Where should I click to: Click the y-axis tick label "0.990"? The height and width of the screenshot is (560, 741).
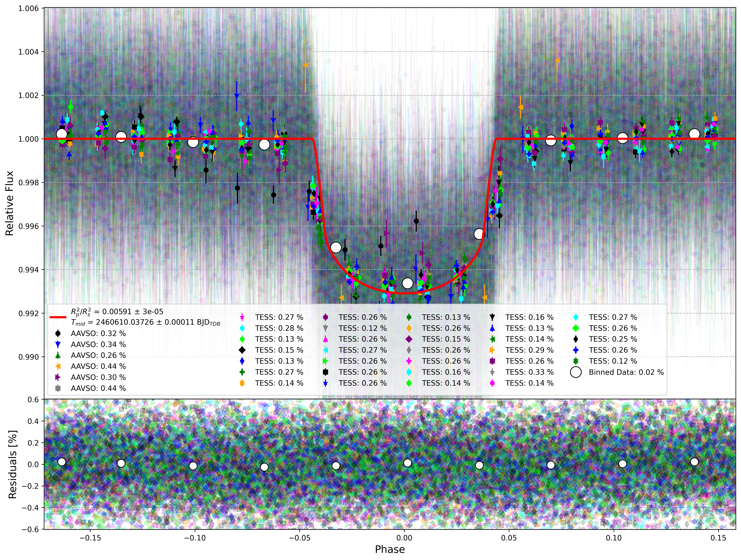coord(28,357)
